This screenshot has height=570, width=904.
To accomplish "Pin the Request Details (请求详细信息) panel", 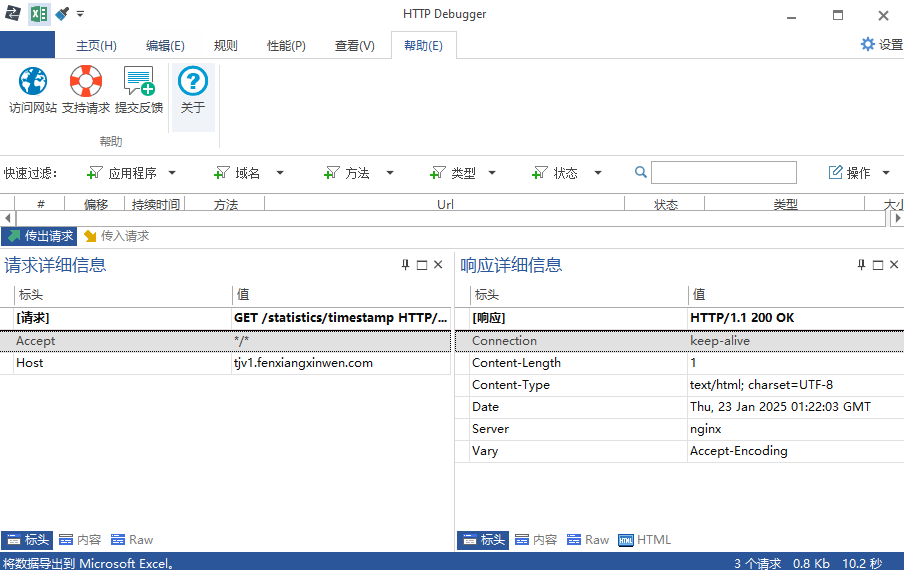I will 405,265.
